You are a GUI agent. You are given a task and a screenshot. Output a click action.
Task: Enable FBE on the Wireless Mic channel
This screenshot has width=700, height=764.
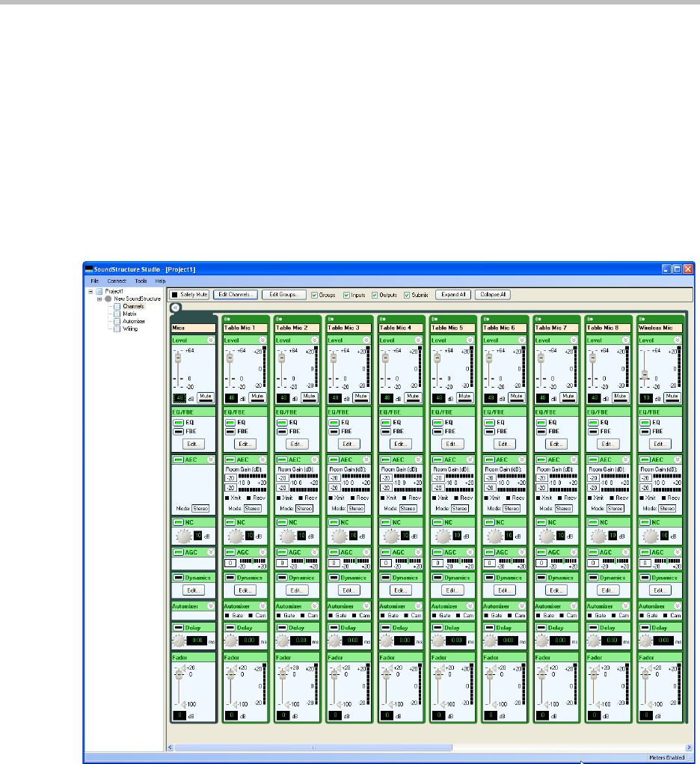(x=645, y=432)
